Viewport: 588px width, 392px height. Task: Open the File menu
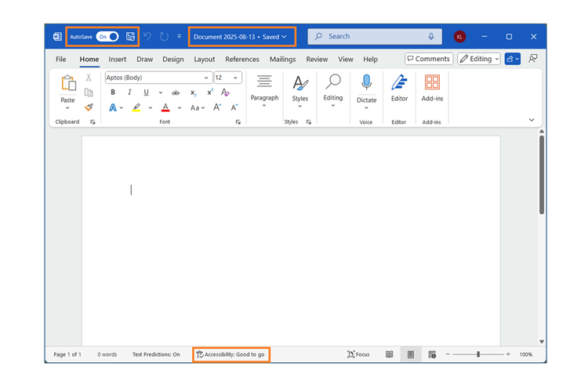[x=60, y=60]
